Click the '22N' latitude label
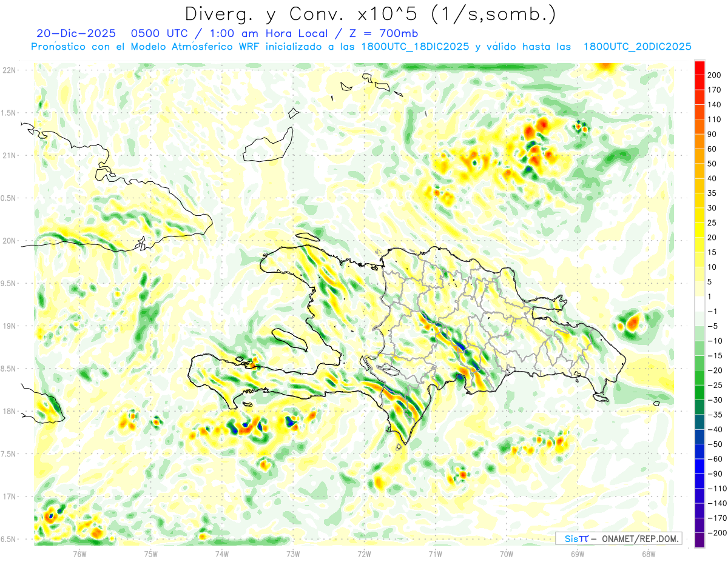This screenshot has height=562, width=728. 8,70
